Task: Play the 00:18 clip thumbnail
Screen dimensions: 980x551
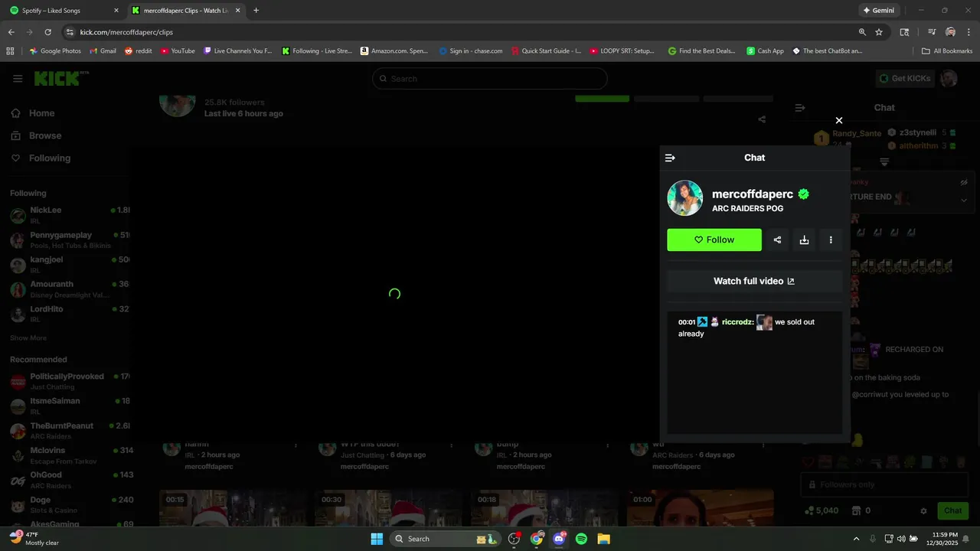Action: coord(544,508)
